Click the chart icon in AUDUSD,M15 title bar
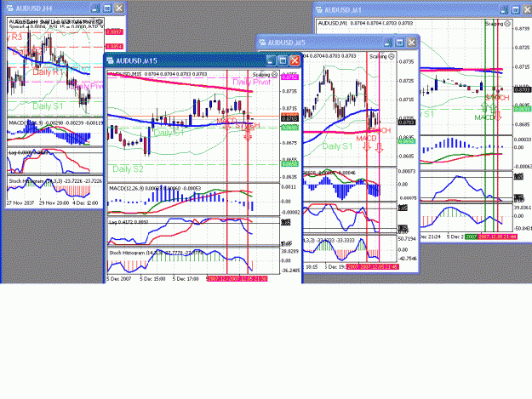 click(111, 60)
